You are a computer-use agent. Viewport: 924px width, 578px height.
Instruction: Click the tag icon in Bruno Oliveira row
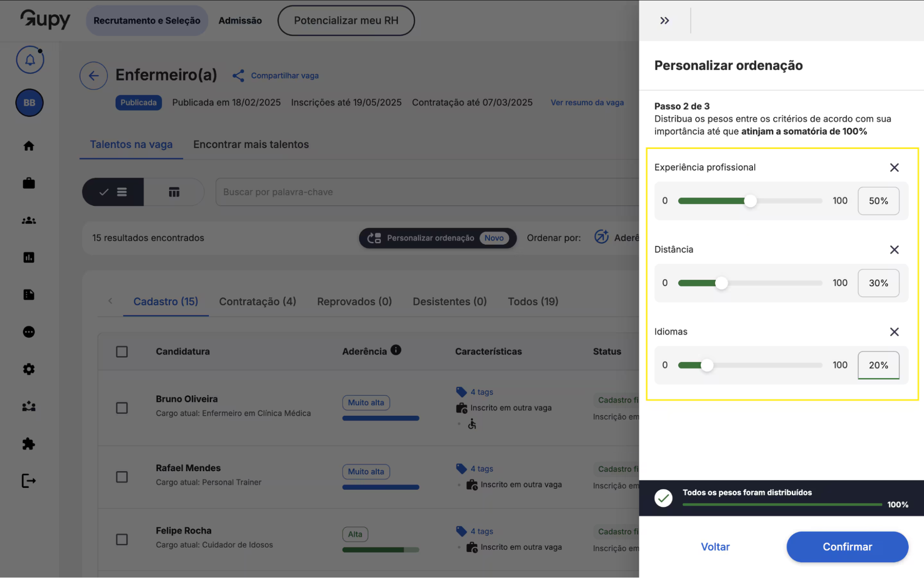(x=461, y=392)
